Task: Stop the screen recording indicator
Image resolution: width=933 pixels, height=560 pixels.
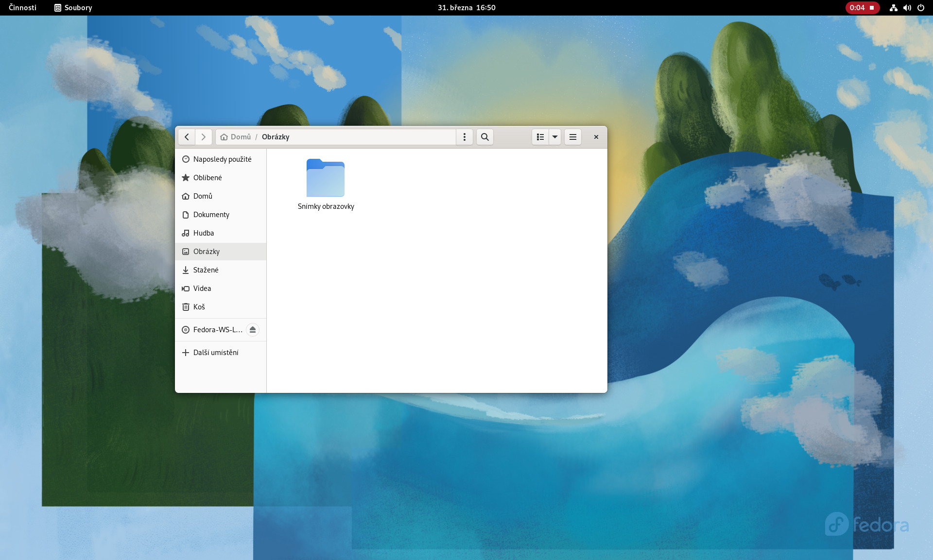Action: coord(862,8)
